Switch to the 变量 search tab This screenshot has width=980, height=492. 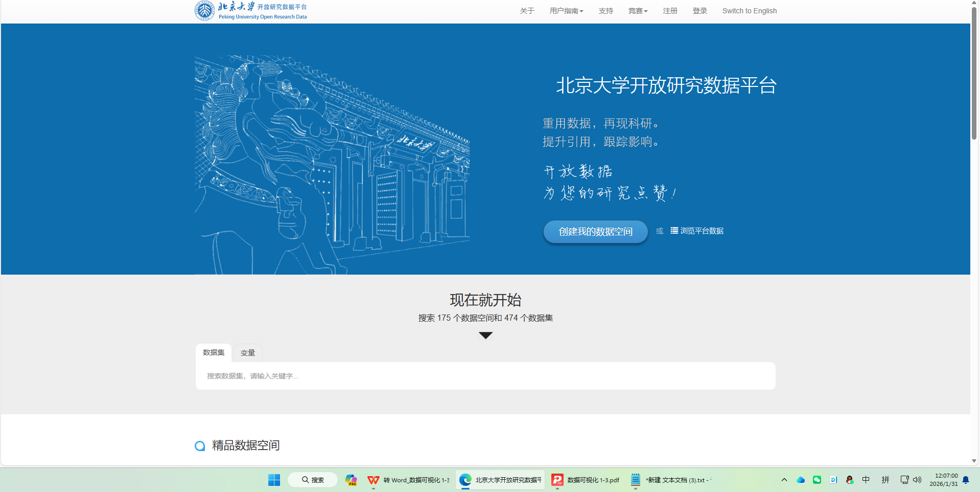click(x=248, y=353)
